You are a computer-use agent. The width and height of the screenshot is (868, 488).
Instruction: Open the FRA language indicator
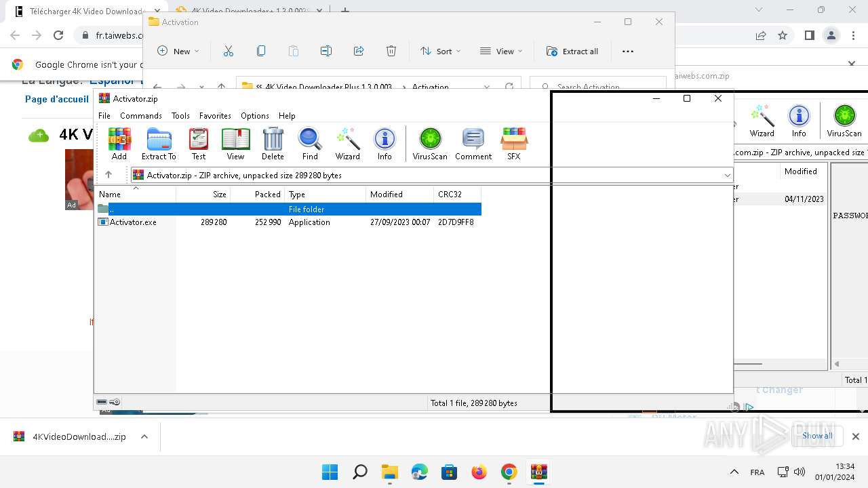(x=757, y=472)
